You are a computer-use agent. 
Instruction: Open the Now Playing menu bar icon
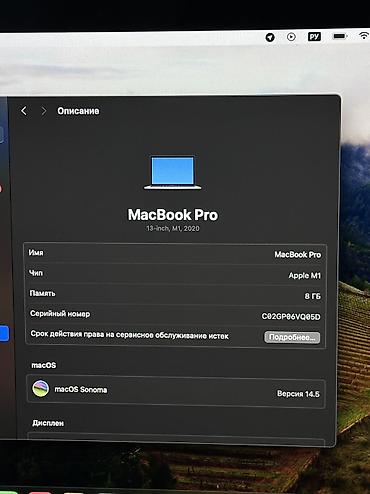point(291,37)
